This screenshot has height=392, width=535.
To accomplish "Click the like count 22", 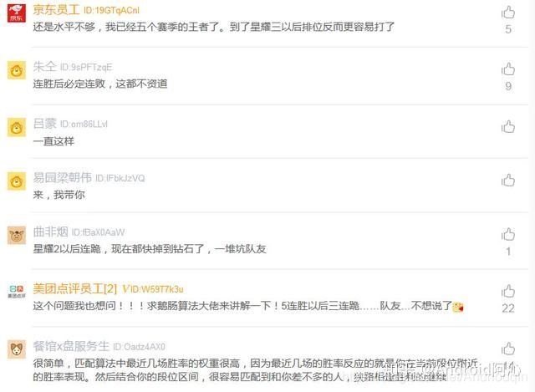I will point(508,308).
